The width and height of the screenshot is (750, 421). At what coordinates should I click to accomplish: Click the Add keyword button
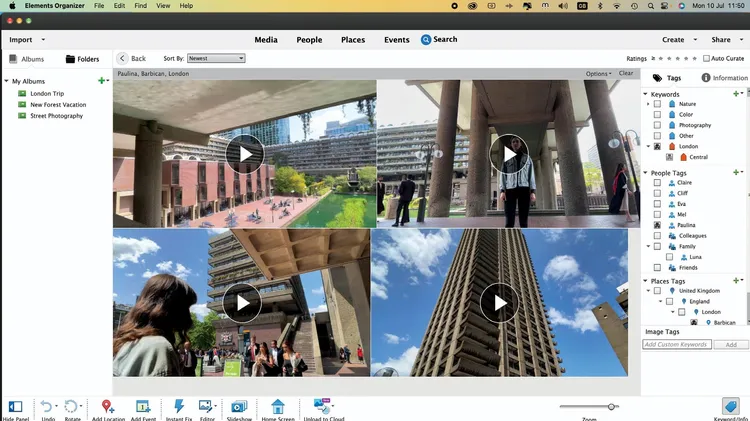pos(731,344)
